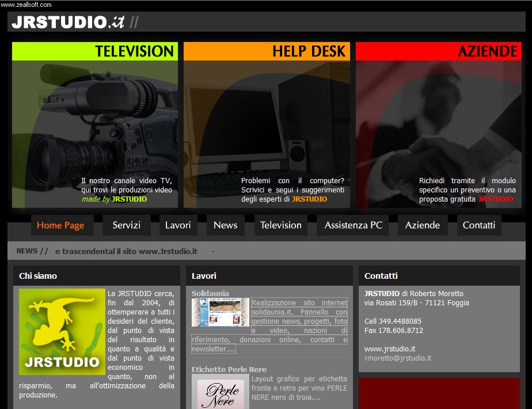Click the dark red box below Contatti
This screenshot has width=532, height=409.
(x=439, y=393)
